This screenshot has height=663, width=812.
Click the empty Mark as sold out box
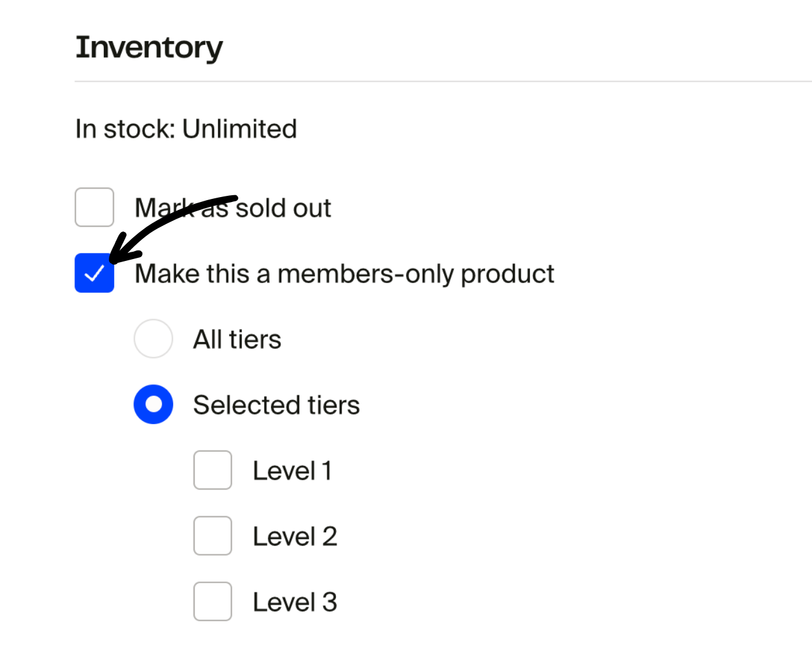pyautogui.click(x=94, y=207)
